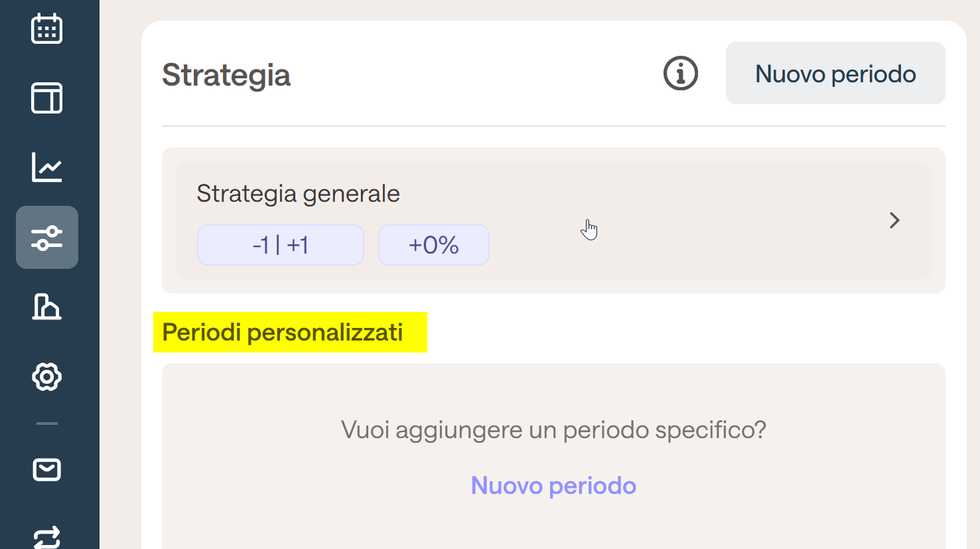980x549 pixels.
Task: Open the building property icon in sidebar
Action: [47, 307]
